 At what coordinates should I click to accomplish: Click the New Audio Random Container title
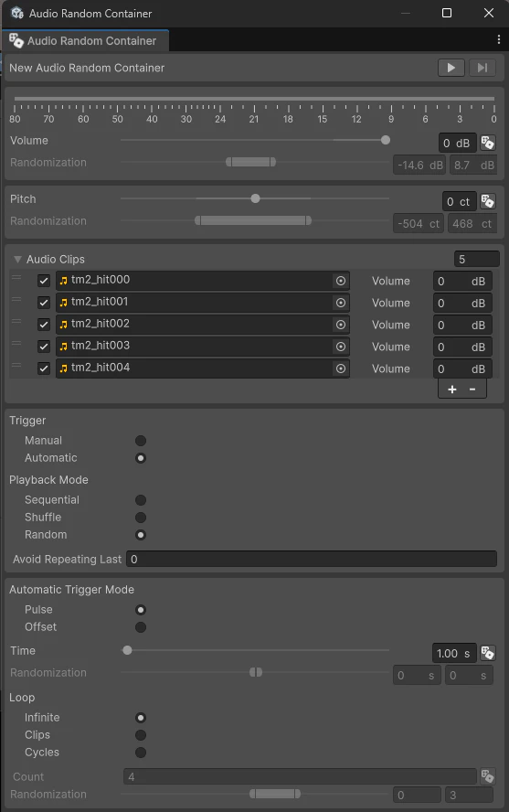(87, 68)
